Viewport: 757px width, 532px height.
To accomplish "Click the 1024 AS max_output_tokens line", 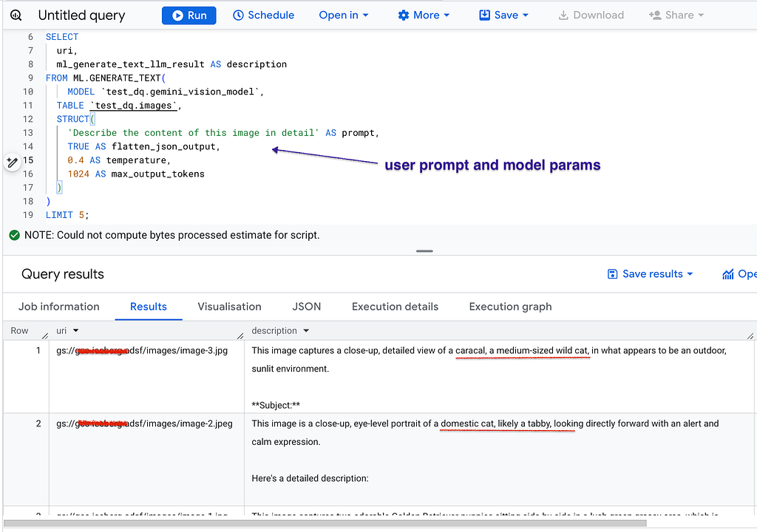I will click(x=136, y=174).
